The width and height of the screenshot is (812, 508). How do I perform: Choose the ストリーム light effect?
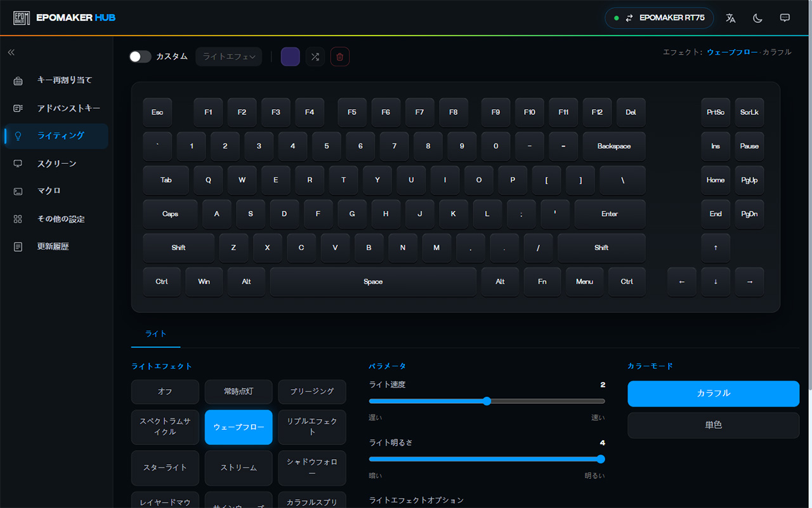239,468
